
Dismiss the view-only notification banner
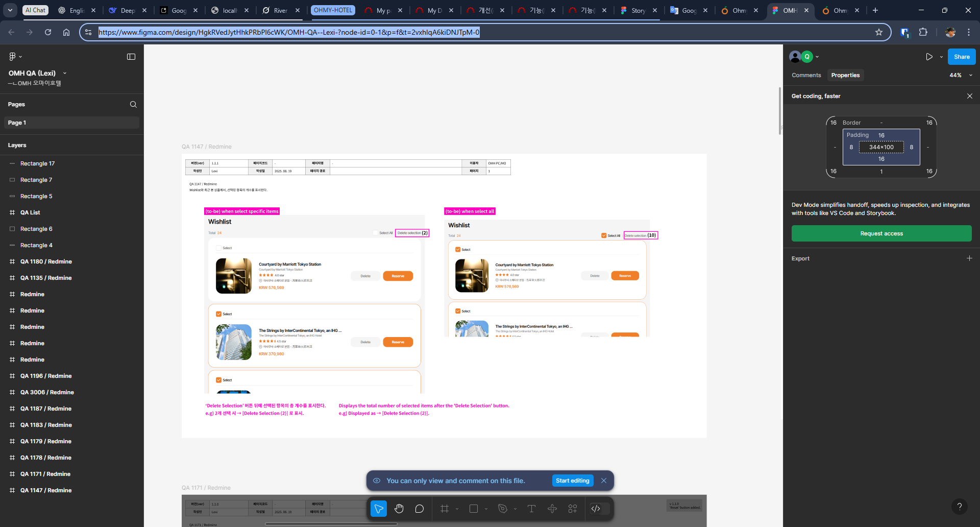pos(604,481)
